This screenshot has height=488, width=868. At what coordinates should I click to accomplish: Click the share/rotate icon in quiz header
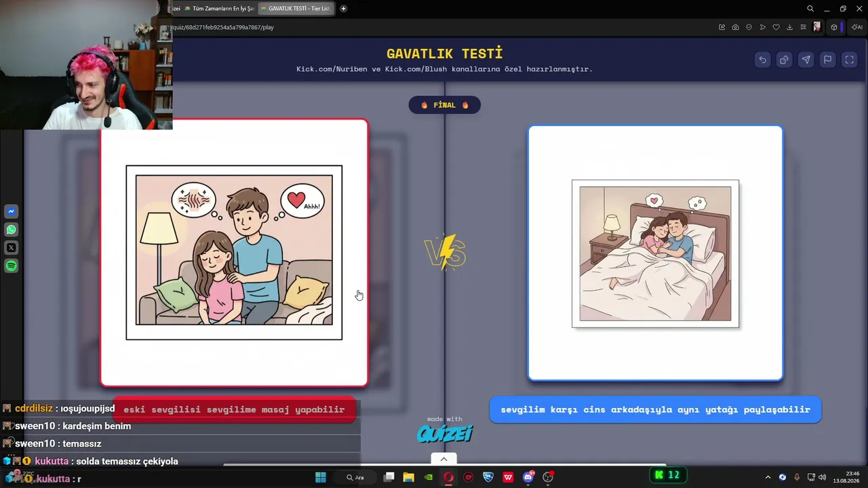(784, 60)
